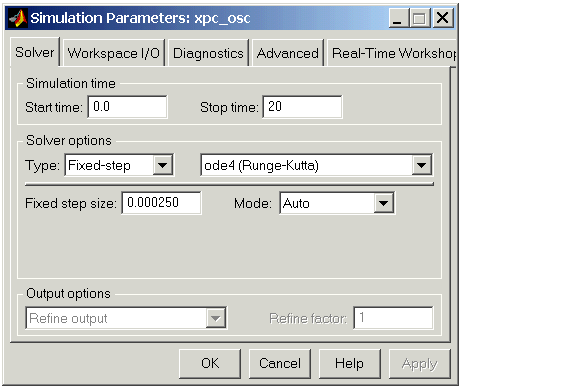This screenshot has width=580, height=390.
Task: Click the Apply button
Action: pyautogui.click(x=419, y=363)
